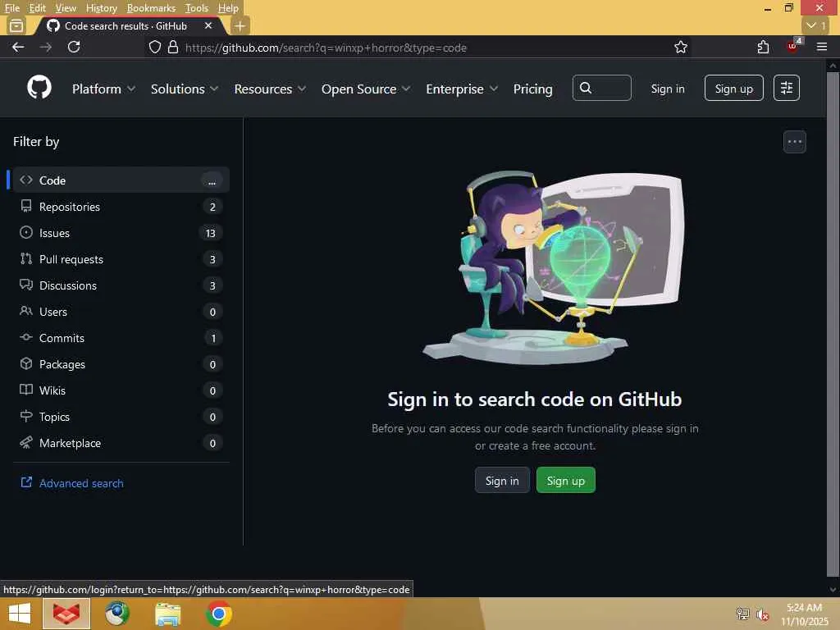Expand the Enterprise dropdown menu
Image resolution: width=840 pixels, height=630 pixels.
[462, 89]
